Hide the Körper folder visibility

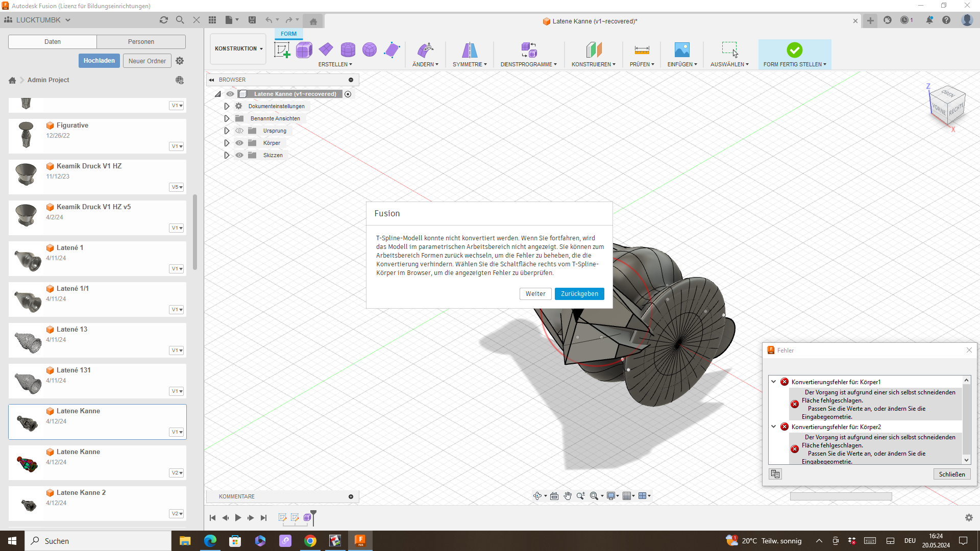point(239,143)
